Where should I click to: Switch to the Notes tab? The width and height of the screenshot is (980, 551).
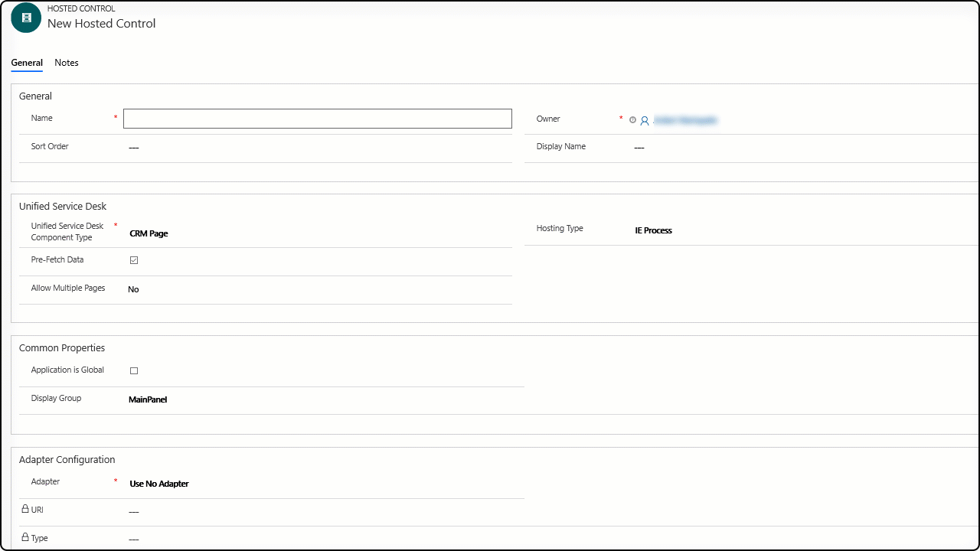tap(67, 63)
